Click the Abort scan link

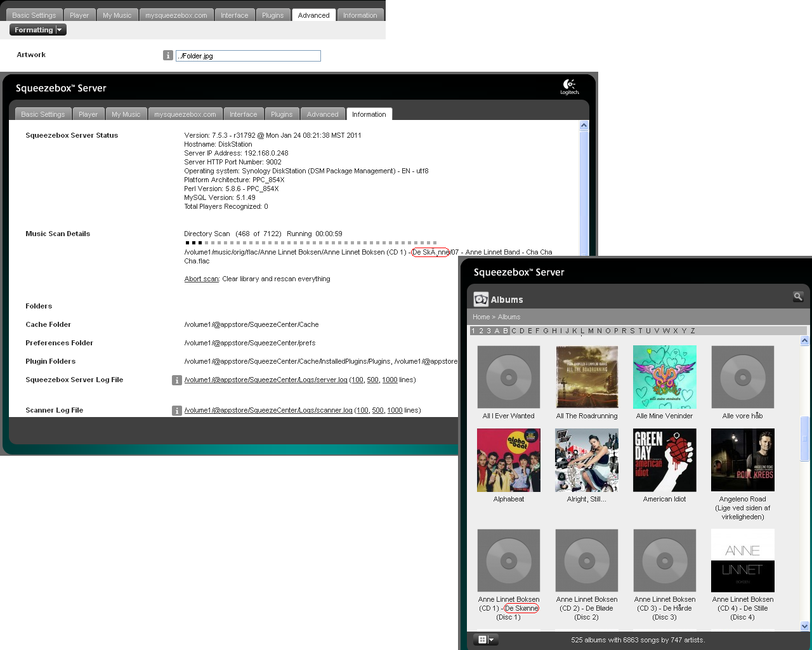tap(201, 279)
